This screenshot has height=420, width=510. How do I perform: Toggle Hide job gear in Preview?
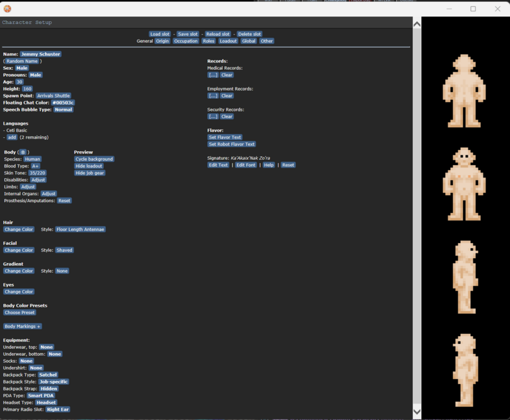[x=90, y=173]
